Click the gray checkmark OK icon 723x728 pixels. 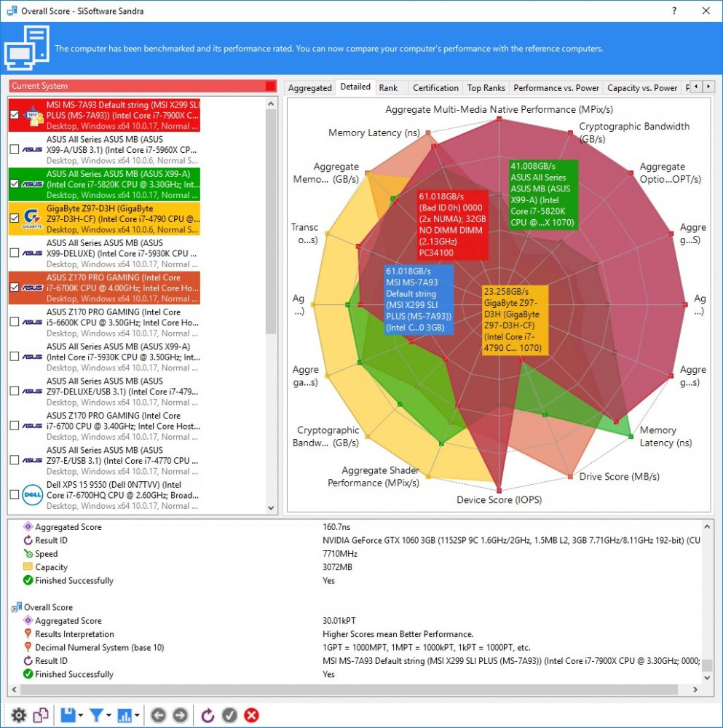229,715
